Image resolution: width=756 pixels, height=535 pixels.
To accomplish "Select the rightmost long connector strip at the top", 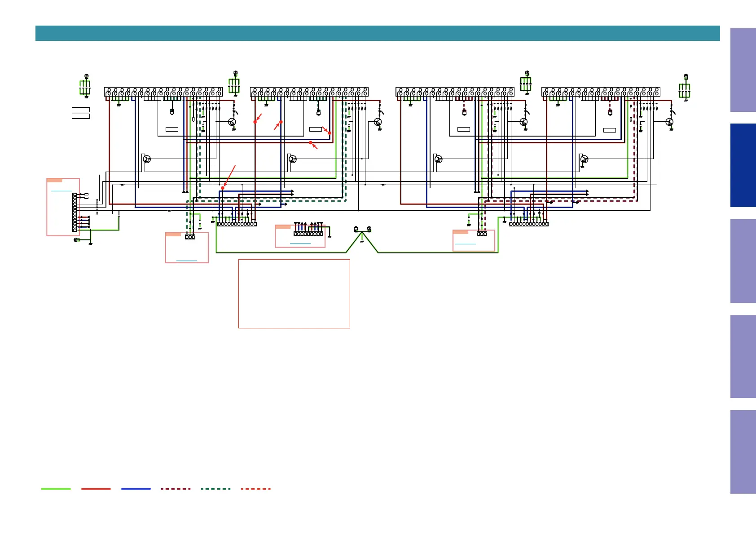I will coord(601,92).
